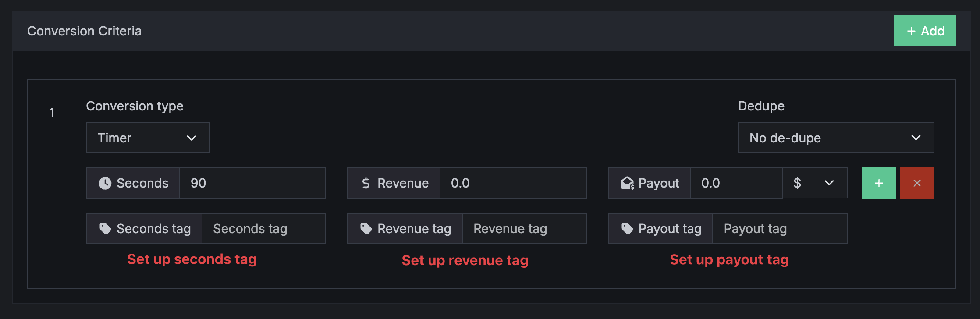Click the payout envelope icon
The width and height of the screenshot is (980, 319).
(627, 183)
